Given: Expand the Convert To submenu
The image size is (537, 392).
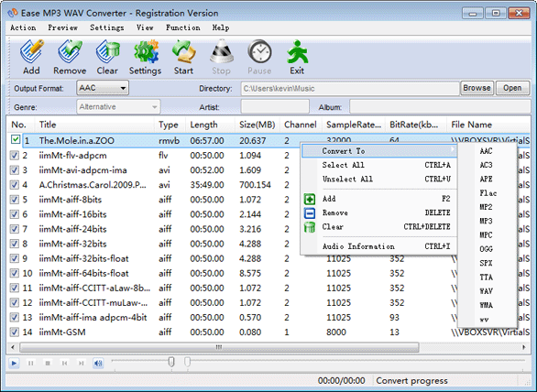Looking at the screenshot, I should pyautogui.click(x=379, y=151).
